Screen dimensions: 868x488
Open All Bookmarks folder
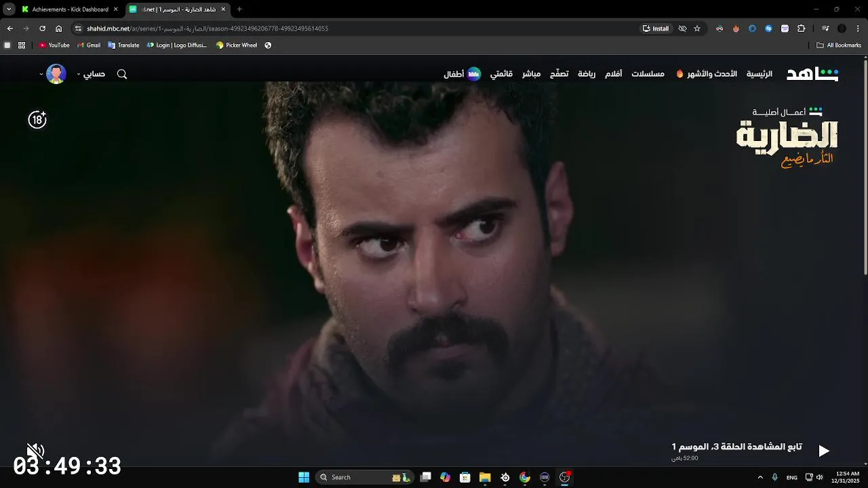pos(839,45)
